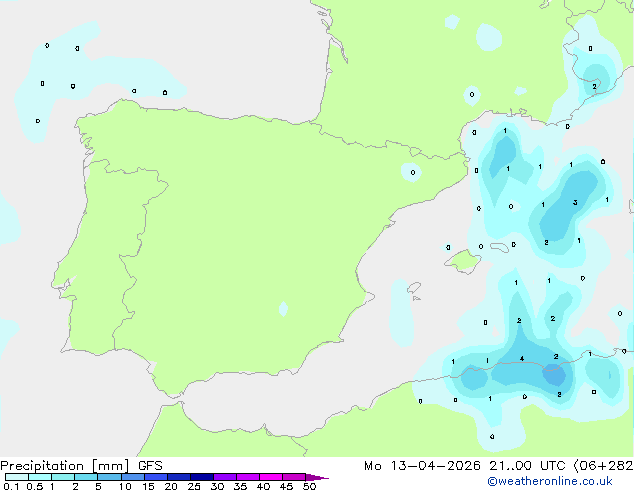This screenshot has height=490, width=634.
Task: Open the weatheronline.co.uk link
Action: pyautogui.click(x=550, y=481)
